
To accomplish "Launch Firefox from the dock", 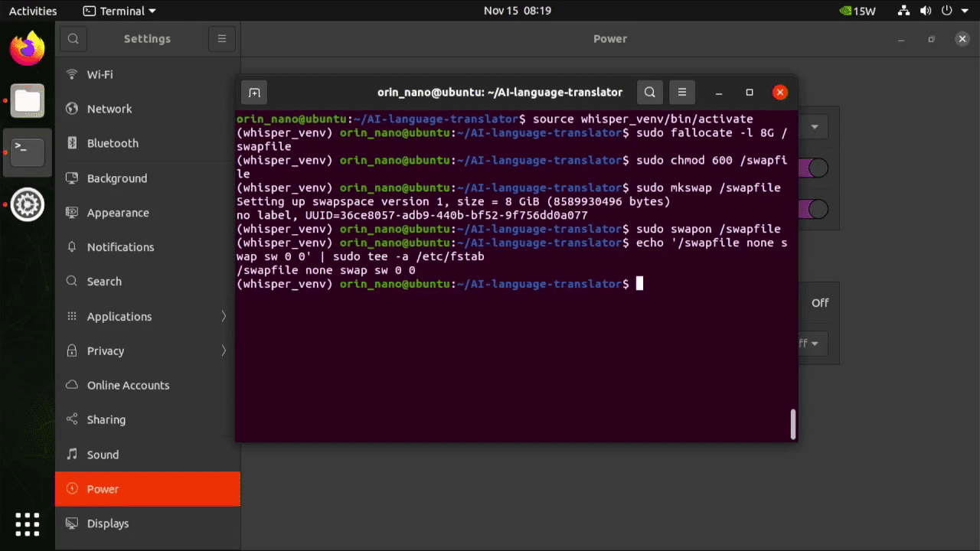I will pos(27,48).
